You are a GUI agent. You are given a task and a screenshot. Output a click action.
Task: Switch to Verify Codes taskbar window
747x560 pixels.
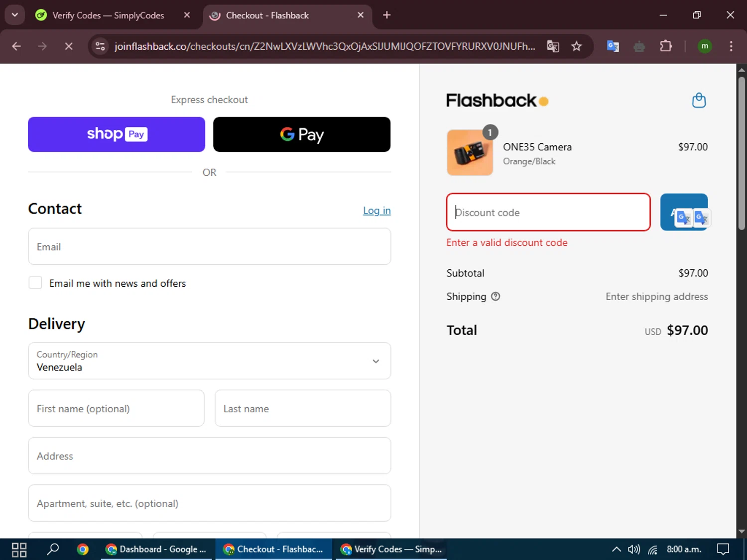(391, 550)
